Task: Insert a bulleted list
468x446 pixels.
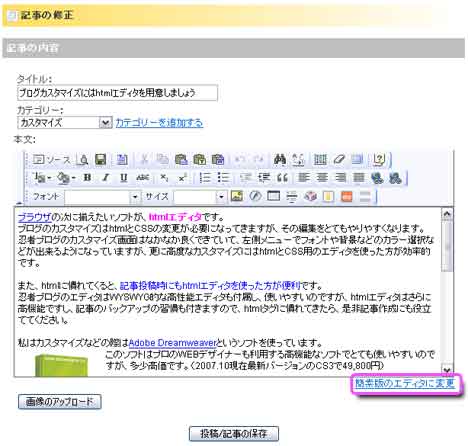Action: point(223,178)
